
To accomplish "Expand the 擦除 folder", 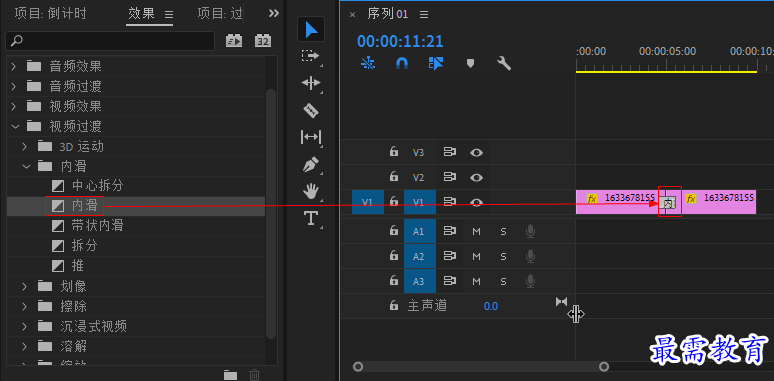I will point(26,306).
